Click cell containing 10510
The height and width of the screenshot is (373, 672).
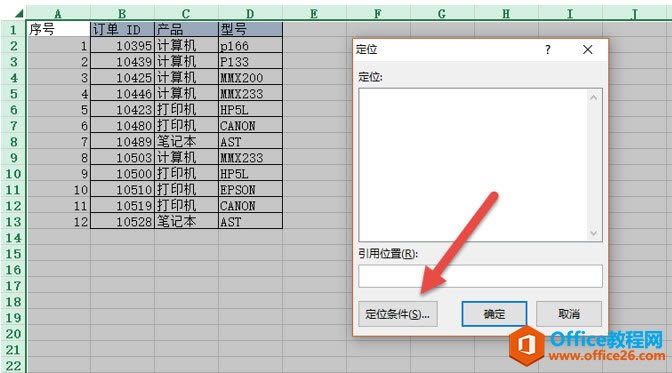coord(122,190)
